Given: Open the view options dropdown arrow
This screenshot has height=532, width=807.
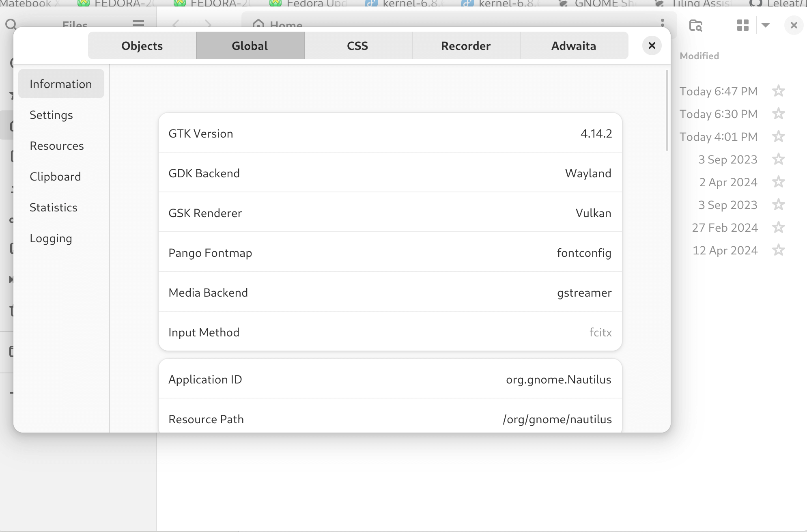Looking at the screenshot, I should 765,25.
